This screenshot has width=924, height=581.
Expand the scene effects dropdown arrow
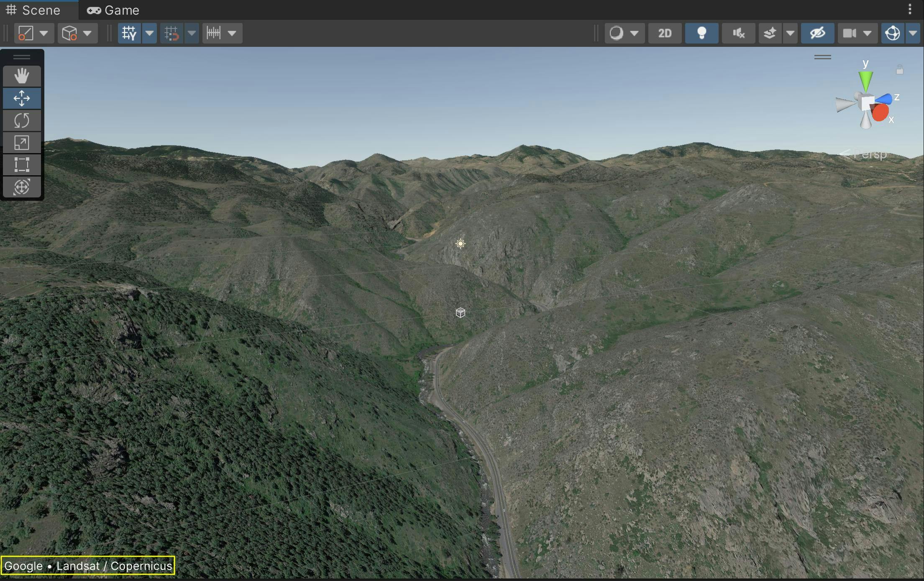(791, 33)
